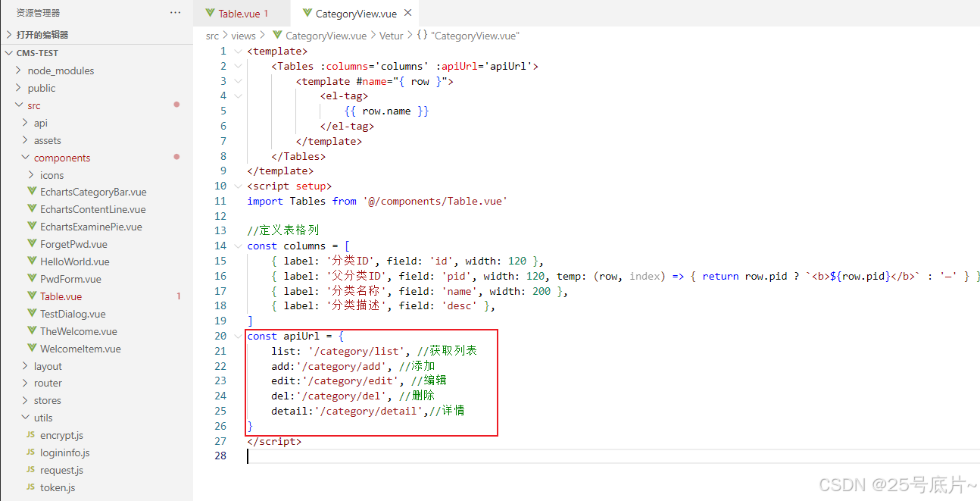This screenshot has width=980, height=501.
Task: Close the CategoryView.vue tab
Action: pos(408,13)
